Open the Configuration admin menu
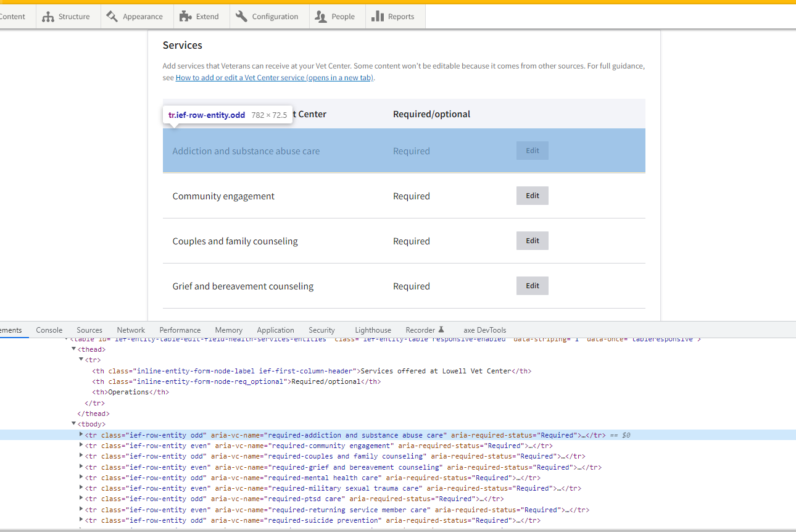The image size is (796, 532). click(x=269, y=17)
